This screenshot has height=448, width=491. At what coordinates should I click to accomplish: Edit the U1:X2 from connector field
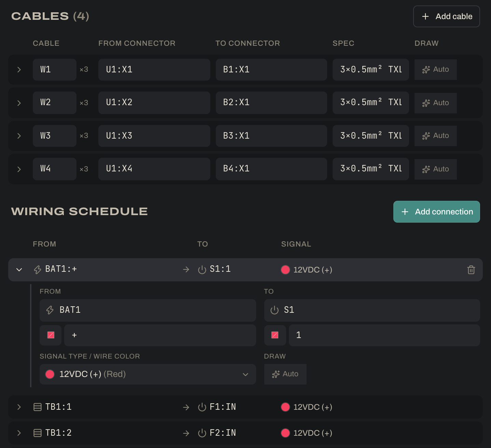coord(154,103)
